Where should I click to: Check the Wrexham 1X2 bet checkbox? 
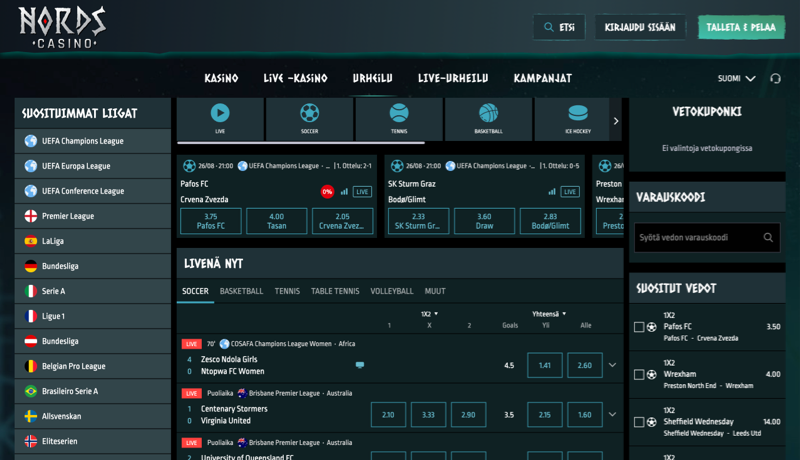coord(639,375)
